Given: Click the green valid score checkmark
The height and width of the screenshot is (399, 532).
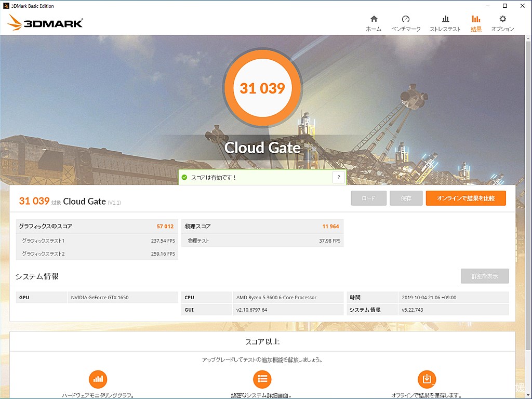Looking at the screenshot, I should (x=184, y=178).
